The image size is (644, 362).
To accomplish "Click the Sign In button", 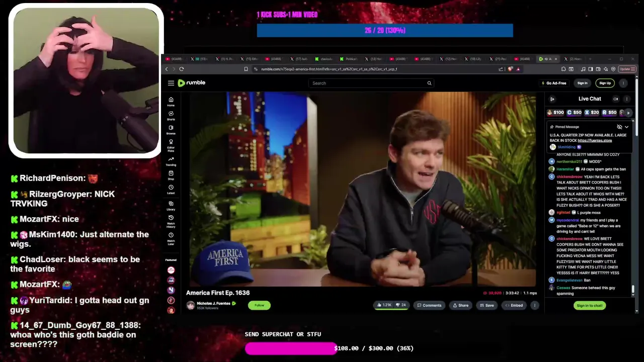I will click(x=582, y=83).
